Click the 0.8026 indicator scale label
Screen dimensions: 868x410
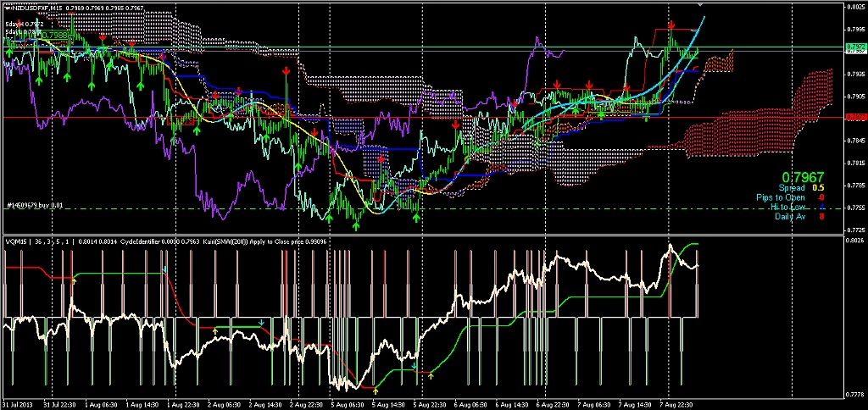click(856, 240)
